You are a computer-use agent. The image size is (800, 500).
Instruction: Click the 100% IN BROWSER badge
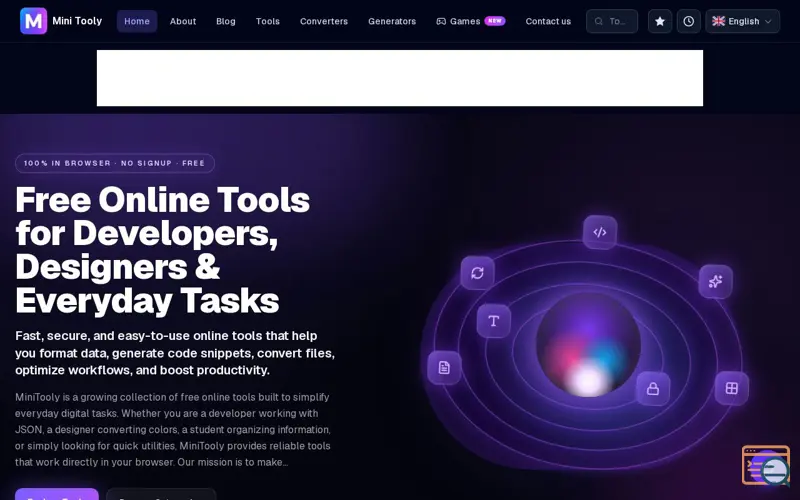(115, 163)
